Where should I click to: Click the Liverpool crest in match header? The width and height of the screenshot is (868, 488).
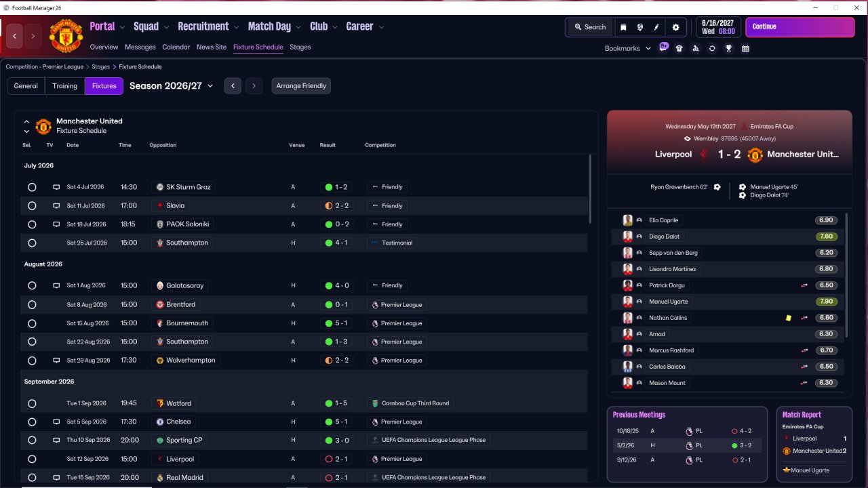click(x=705, y=155)
